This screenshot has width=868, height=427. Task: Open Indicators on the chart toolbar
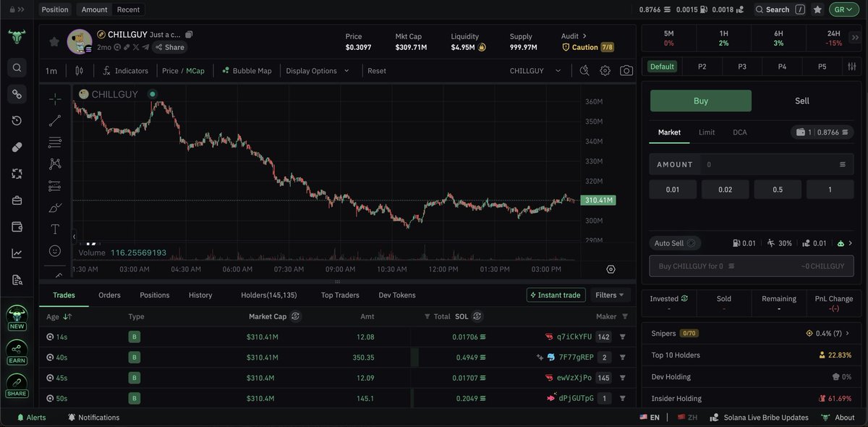tap(125, 71)
